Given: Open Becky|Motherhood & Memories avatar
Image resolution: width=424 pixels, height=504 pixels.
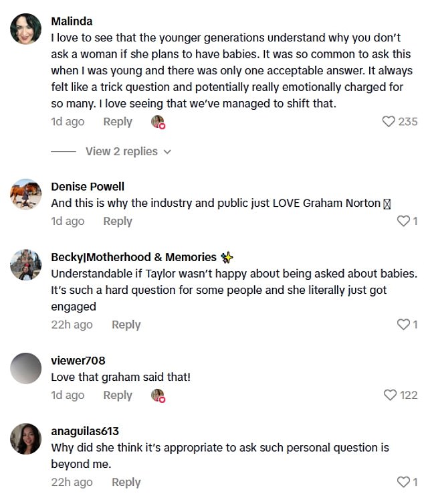Looking at the screenshot, I should [26, 265].
